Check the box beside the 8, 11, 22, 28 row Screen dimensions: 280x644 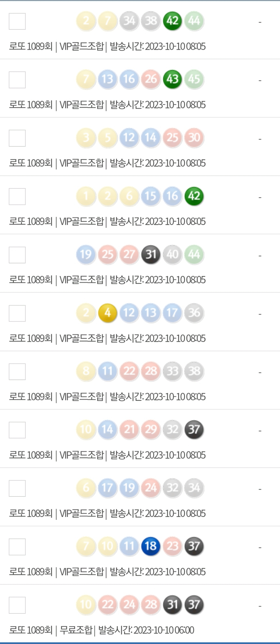[17, 372]
